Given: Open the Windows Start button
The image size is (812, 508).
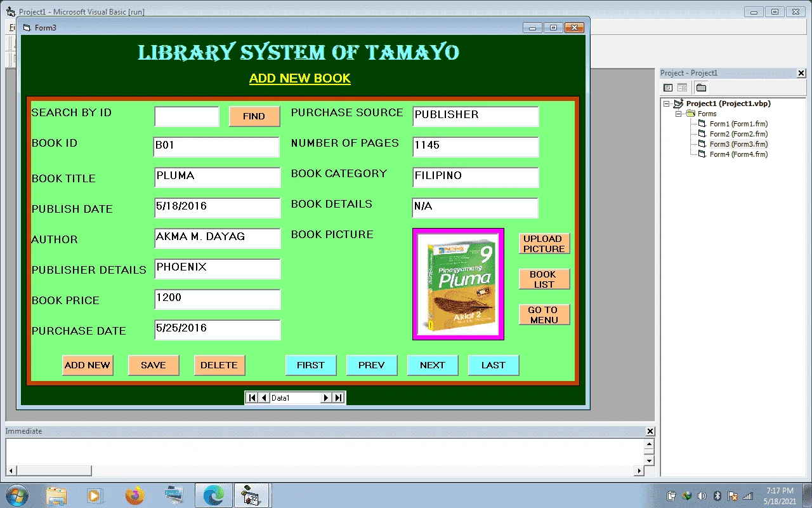Looking at the screenshot, I should [x=16, y=495].
